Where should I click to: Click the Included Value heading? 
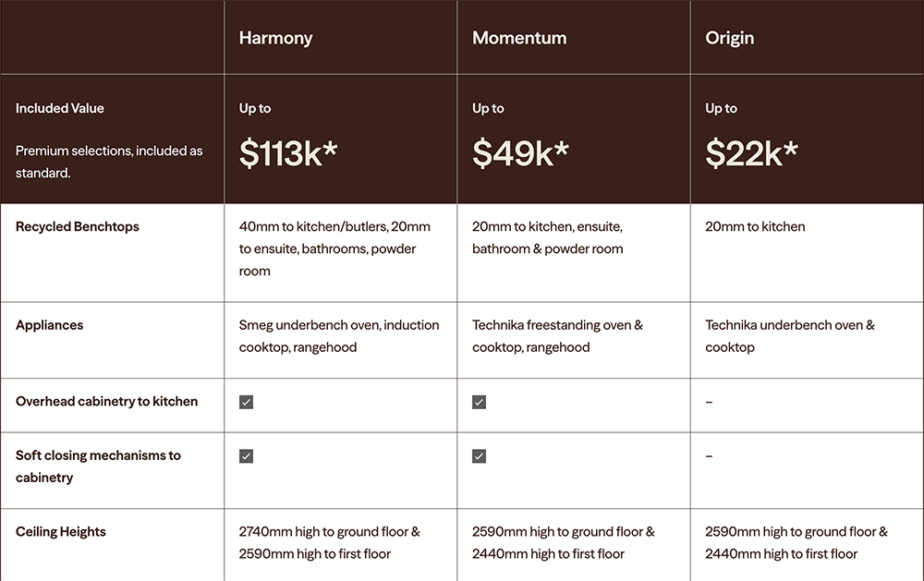click(x=60, y=108)
